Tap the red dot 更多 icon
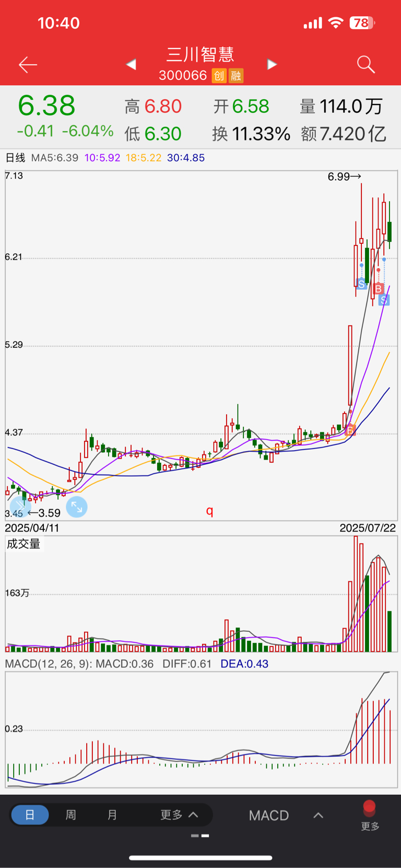This screenshot has height=868, width=401. coord(370,816)
